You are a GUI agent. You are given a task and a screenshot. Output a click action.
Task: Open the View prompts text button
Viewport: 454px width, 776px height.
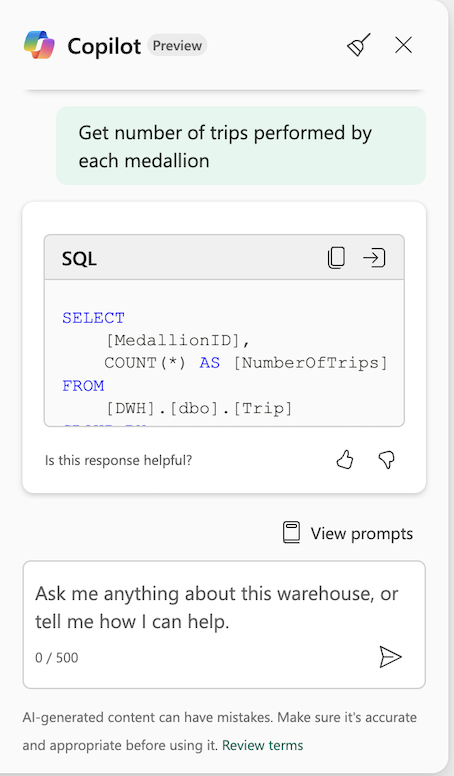click(361, 534)
